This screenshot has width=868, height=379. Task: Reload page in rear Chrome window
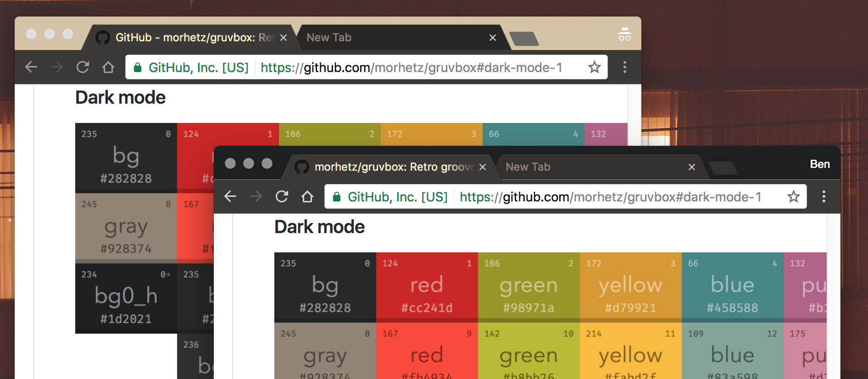click(x=83, y=67)
